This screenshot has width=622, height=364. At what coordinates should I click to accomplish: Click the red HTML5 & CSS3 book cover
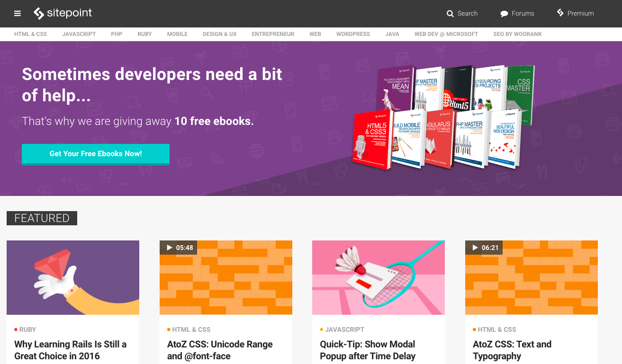coord(371,140)
